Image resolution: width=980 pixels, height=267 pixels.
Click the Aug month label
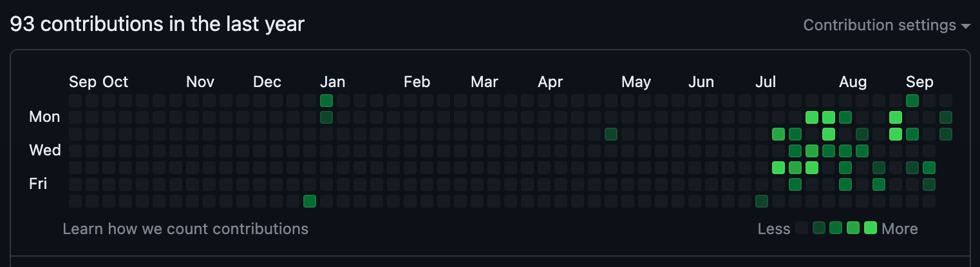[853, 83]
